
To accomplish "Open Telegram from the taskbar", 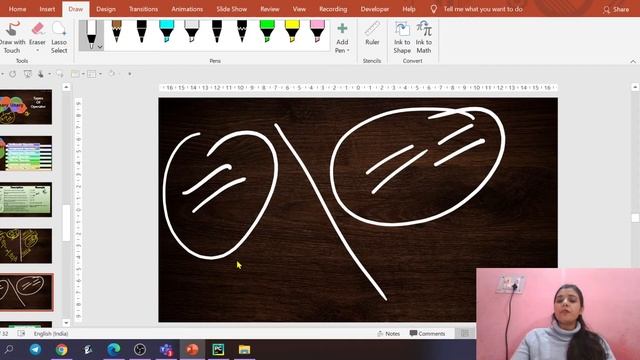I will 35,349.
